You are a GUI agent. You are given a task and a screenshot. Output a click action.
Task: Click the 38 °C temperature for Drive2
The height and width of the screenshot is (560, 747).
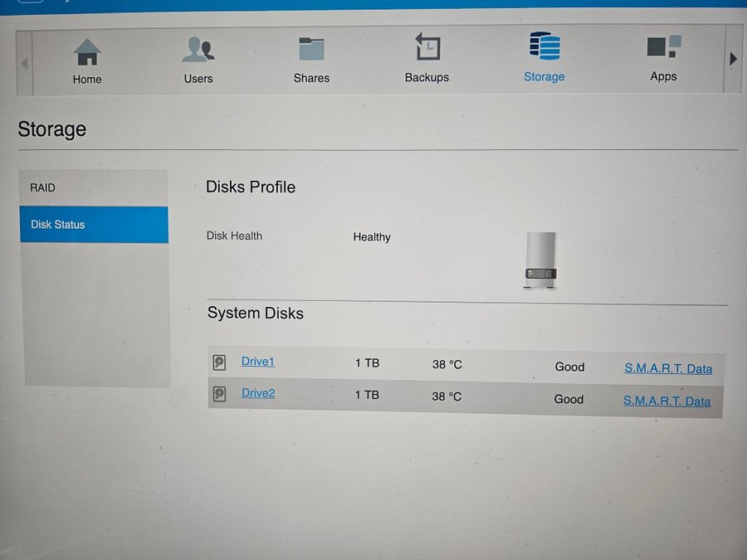tap(447, 397)
